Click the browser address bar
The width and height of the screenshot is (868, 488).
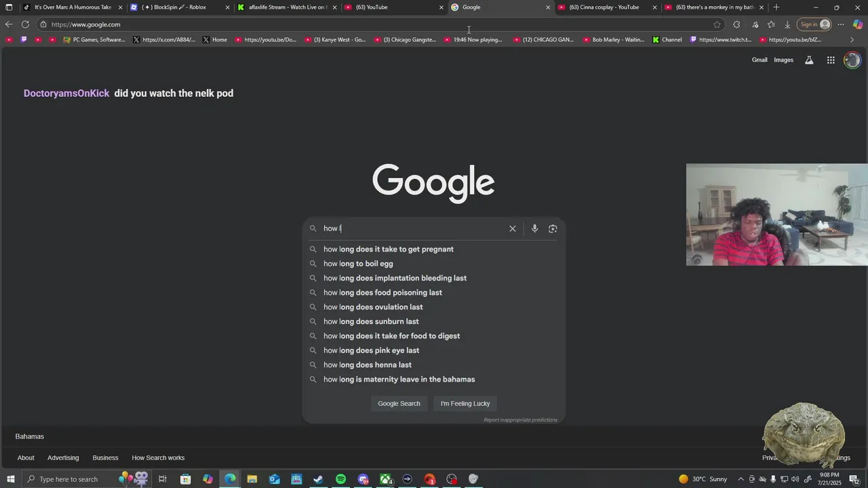pyautogui.click(x=380, y=24)
